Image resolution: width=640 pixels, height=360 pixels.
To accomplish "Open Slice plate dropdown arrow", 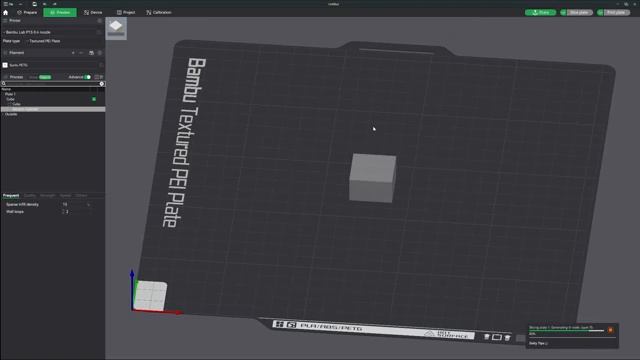I will point(563,12).
